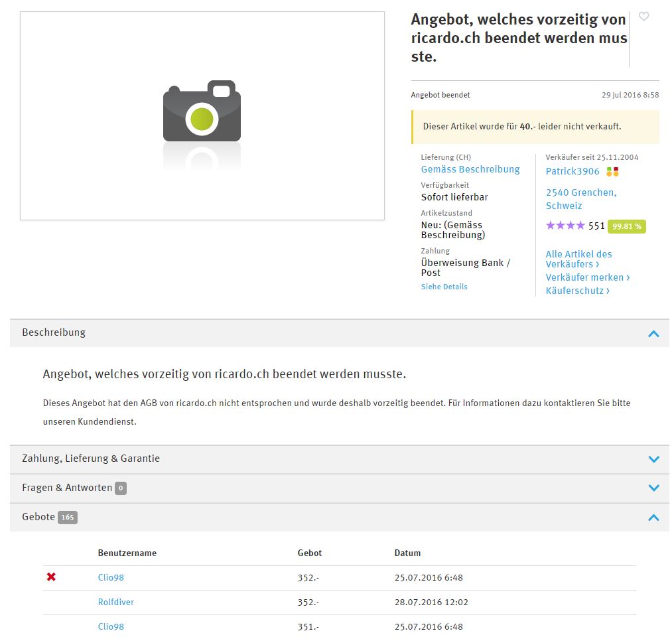Expand Zahlung, Lieferung & Garantie chevron
The width and height of the screenshot is (672, 637).
[653, 459]
